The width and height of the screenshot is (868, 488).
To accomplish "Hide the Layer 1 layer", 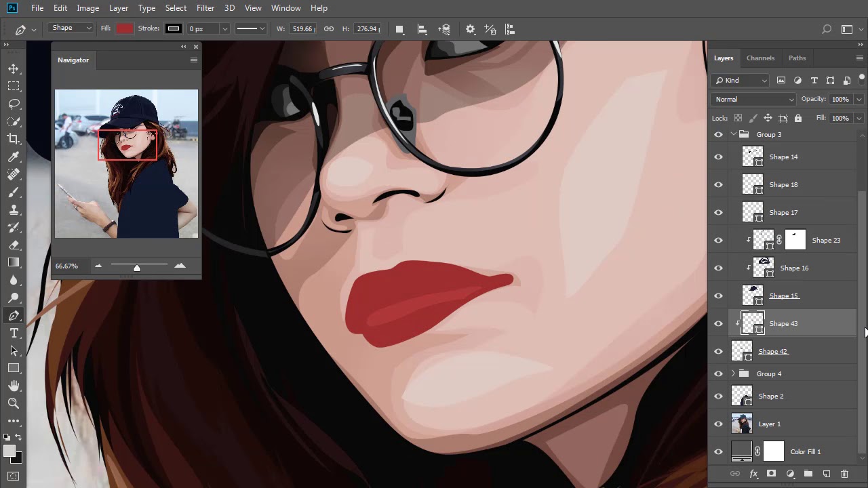I will click(718, 424).
